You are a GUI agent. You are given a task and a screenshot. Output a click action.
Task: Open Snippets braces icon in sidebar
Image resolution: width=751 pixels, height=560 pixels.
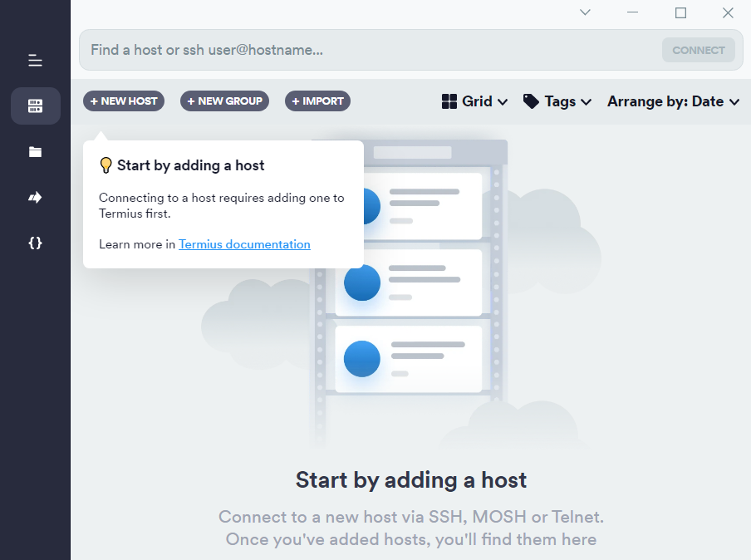coord(35,243)
